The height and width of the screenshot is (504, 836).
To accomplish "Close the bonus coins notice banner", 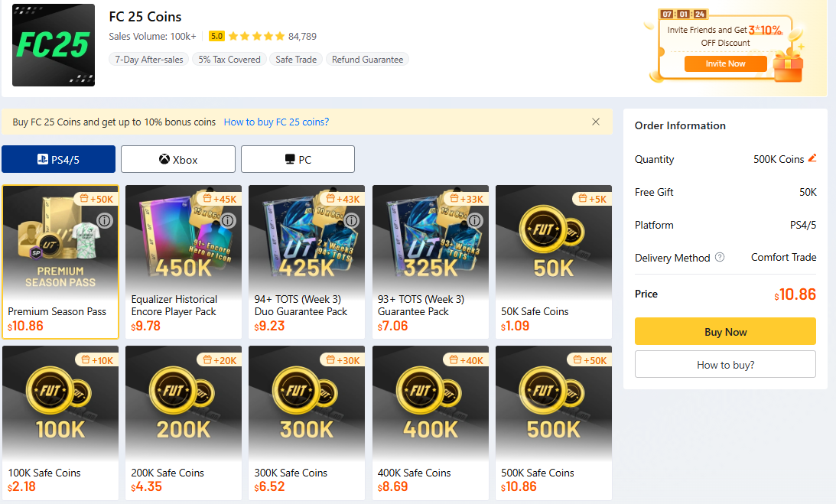I will pyautogui.click(x=596, y=122).
